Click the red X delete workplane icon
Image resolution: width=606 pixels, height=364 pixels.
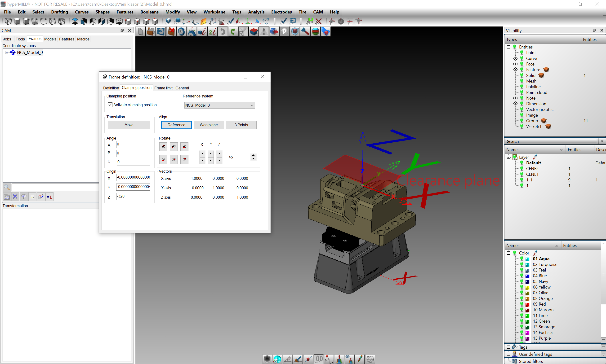(319, 21)
